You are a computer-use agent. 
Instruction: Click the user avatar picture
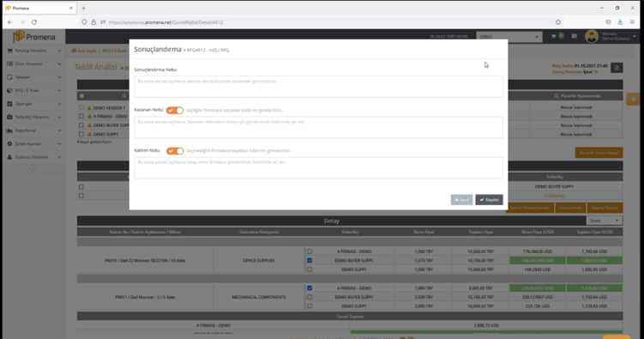pyautogui.click(x=592, y=37)
